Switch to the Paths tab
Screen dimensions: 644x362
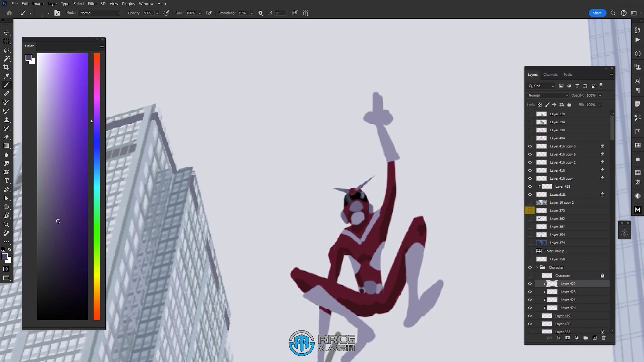pos(568,74)
